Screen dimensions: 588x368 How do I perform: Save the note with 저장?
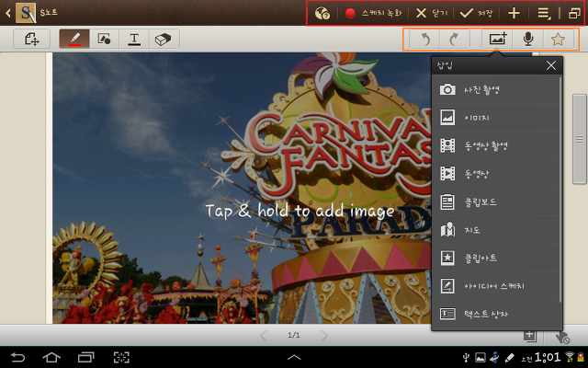[x=476, y=13]
